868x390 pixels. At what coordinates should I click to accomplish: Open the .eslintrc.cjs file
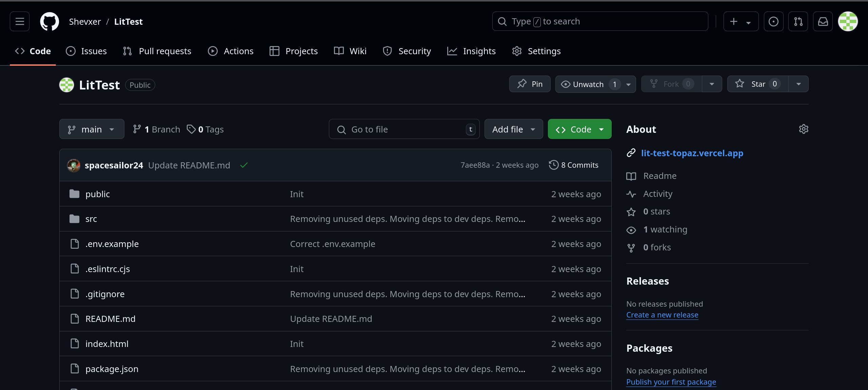(107, 269)
